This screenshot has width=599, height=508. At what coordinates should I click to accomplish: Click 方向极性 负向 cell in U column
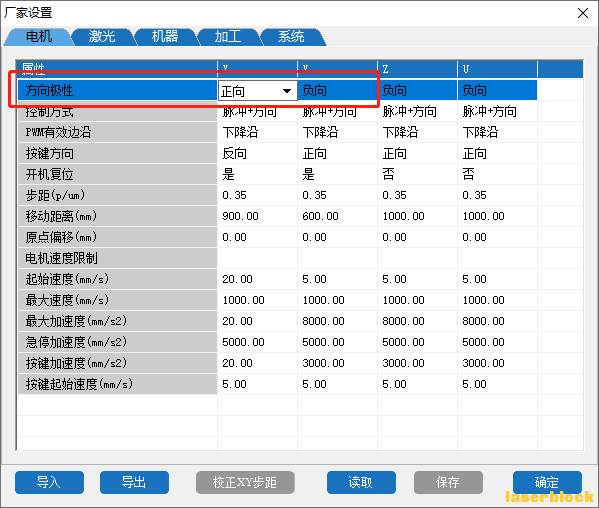pyautogui.click(x=497, y=91)
